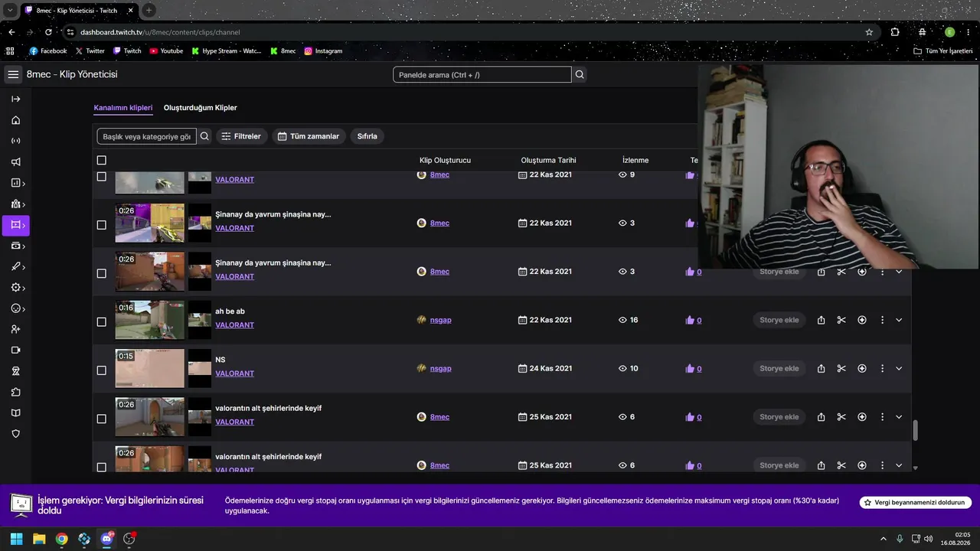Viewport: 980px width, 551px height.
Task: Click "Storye ekle" for clip "NS"
Action: click(779, 368)
